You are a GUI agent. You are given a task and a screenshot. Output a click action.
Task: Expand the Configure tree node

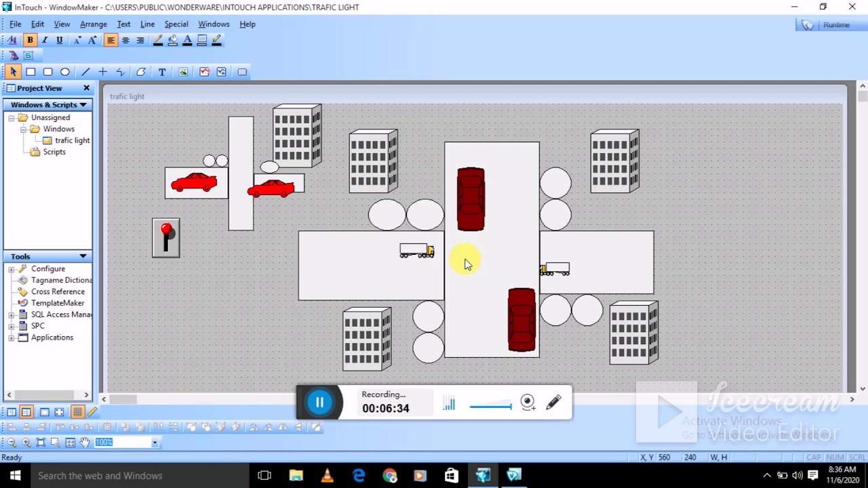coord(12,269)
